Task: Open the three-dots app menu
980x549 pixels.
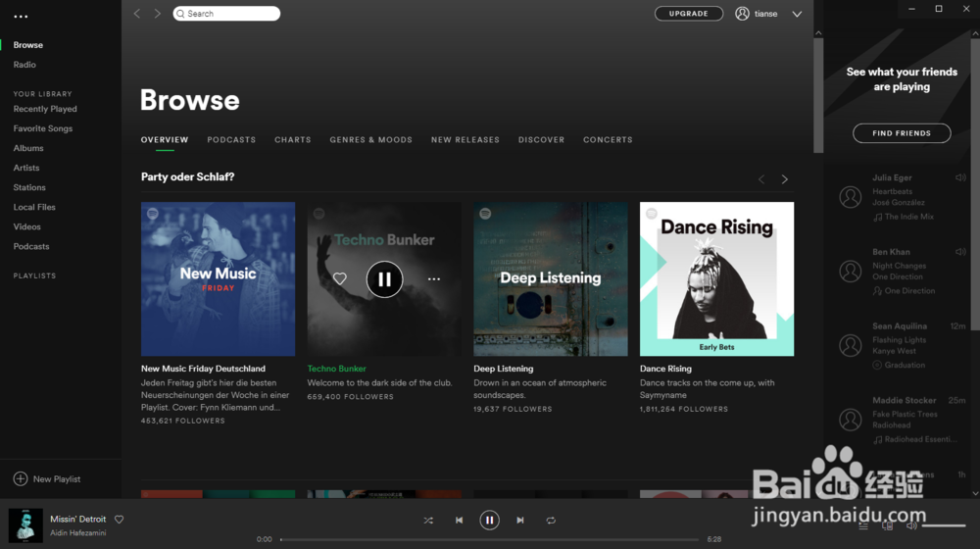Action: [x=21, y=17]
